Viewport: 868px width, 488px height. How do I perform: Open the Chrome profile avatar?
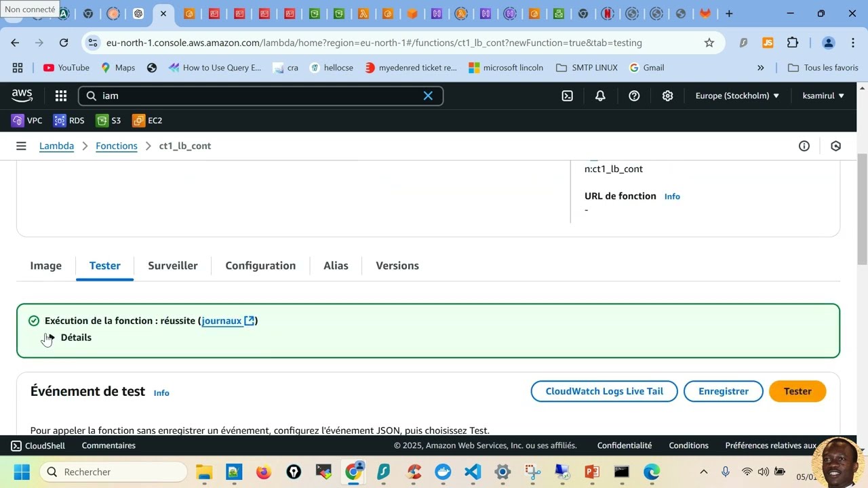point(828,43)
